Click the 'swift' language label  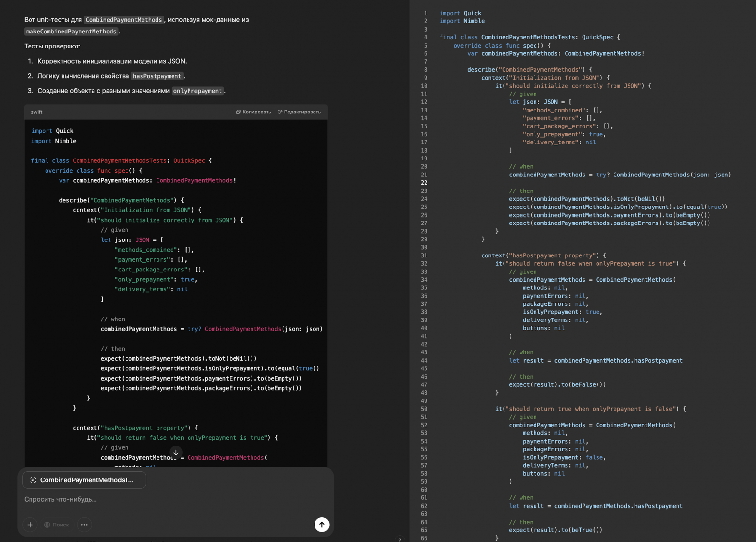pos(37,112)
